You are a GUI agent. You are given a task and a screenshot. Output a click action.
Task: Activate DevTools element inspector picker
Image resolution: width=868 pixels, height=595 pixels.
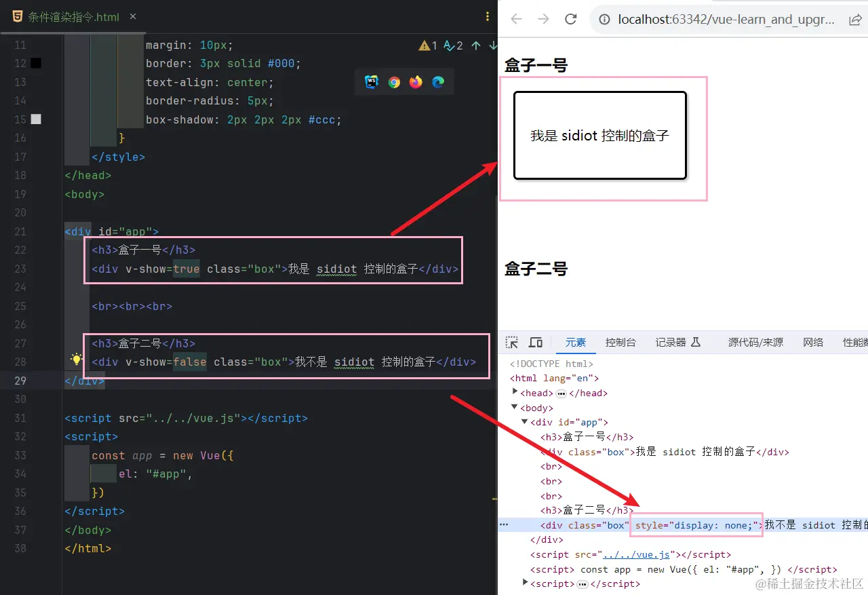click(512, 342)
